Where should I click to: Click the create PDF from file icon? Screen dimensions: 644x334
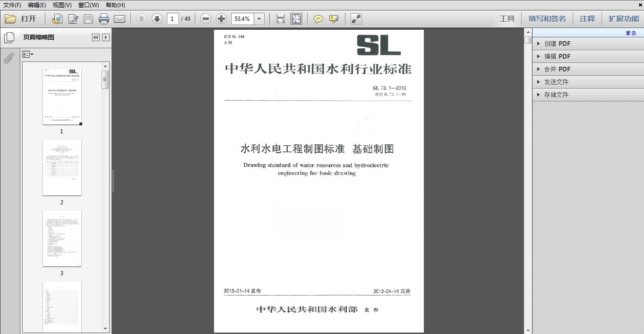coord(57,19)
